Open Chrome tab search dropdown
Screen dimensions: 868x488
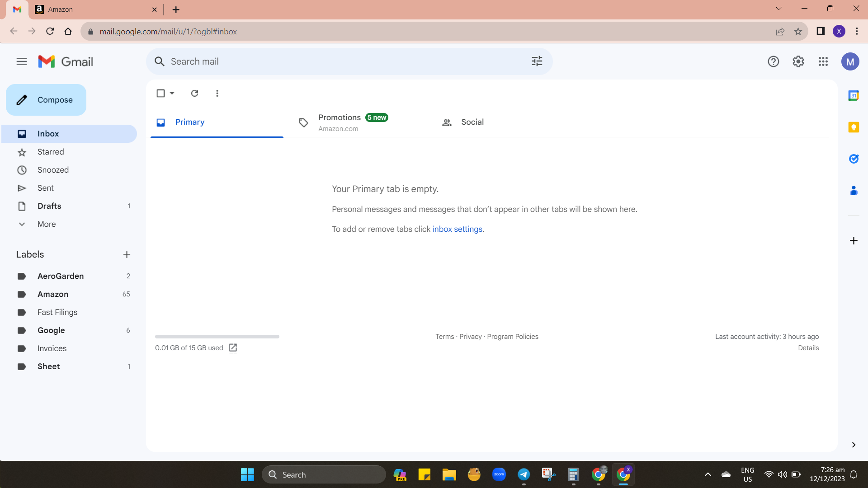point(778,9)
